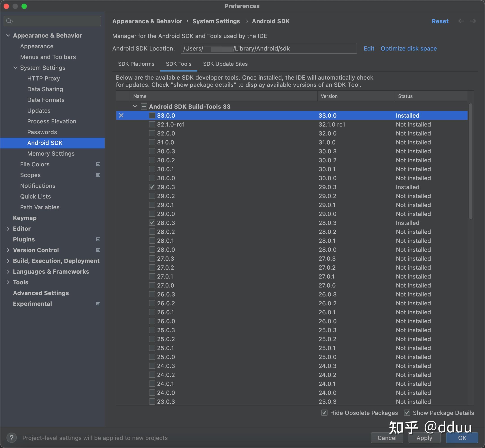485x448 pixels.
Task: Click project-level icon beside Version Control
Action: click(x=98, y=250)
